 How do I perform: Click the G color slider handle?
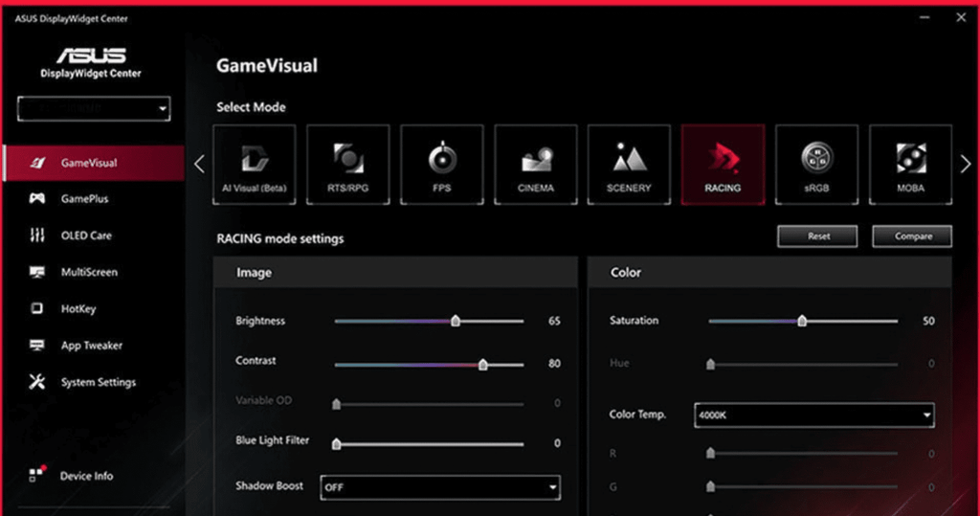710,486
